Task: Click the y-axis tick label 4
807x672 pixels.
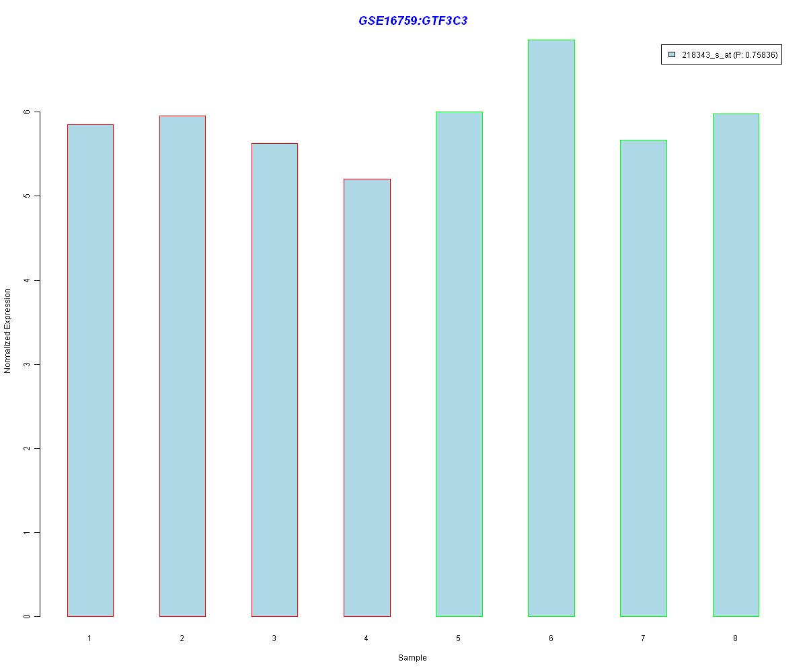Action: point(26,280)
